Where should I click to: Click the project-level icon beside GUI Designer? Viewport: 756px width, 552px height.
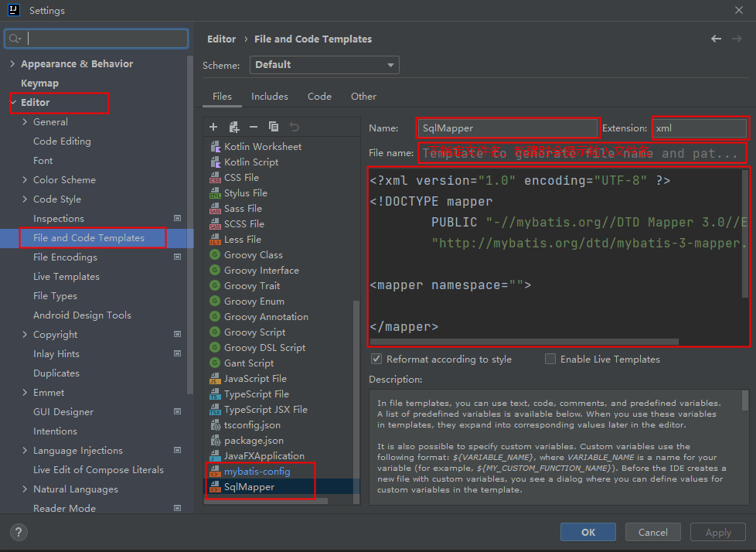point(178,411)
